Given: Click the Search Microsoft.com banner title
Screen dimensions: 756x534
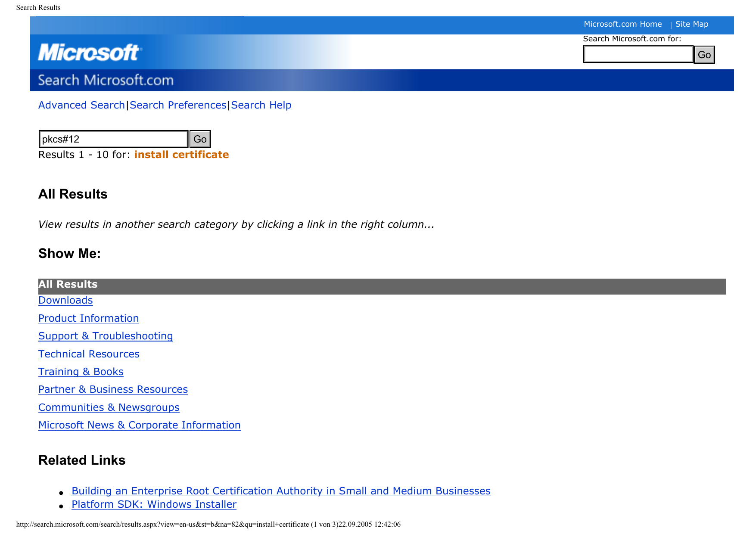Looking at the screenshot, I should [x=106, y=81].
